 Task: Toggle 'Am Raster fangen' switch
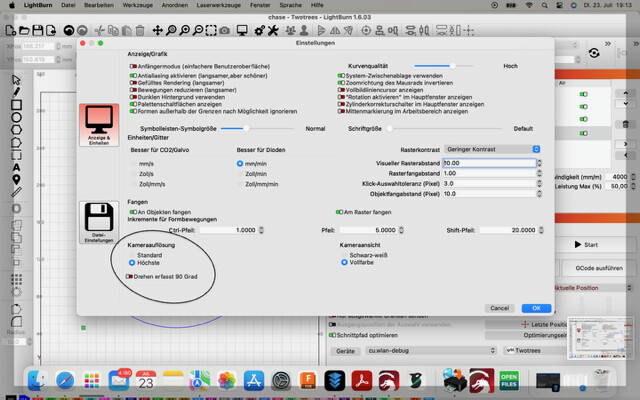[339, 212]
